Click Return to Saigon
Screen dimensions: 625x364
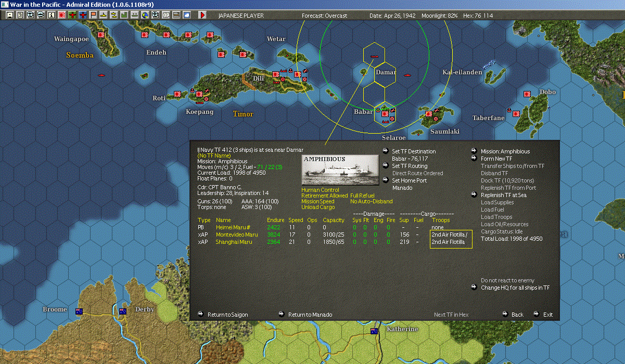coord(227,315)
